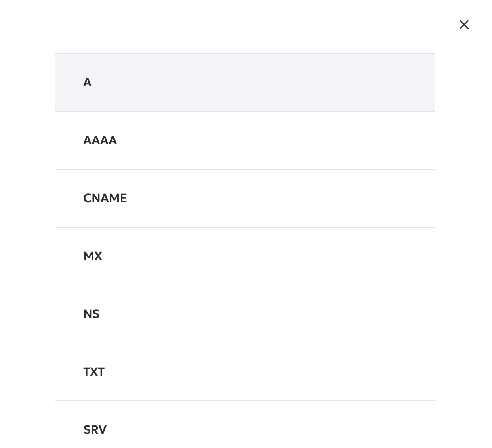Viewport: 492px width, 448px height.
Task: Pick the MX record type
Action: click(x=245, y=256)
